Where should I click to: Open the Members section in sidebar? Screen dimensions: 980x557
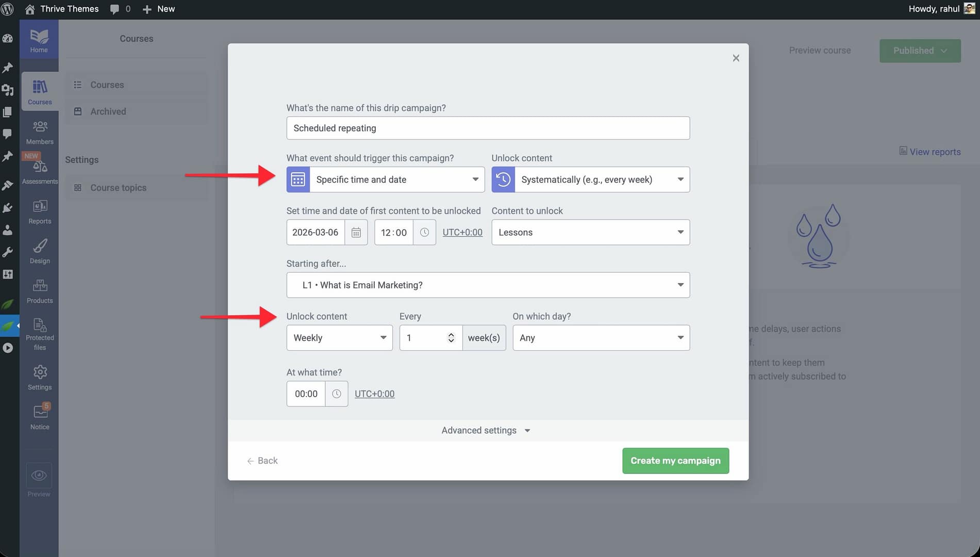tap(40, 133)
